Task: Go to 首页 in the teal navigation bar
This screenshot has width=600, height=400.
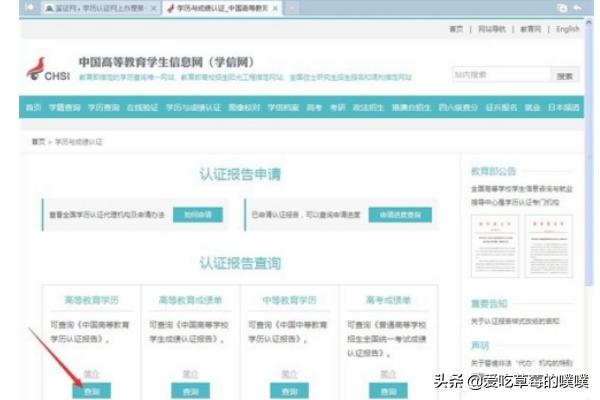Action: (33, 108)
